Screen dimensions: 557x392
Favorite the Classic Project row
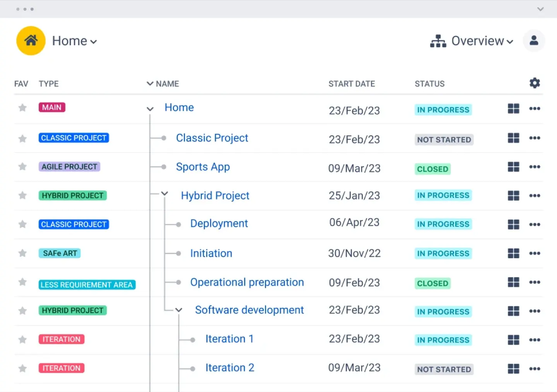[22, 138]
